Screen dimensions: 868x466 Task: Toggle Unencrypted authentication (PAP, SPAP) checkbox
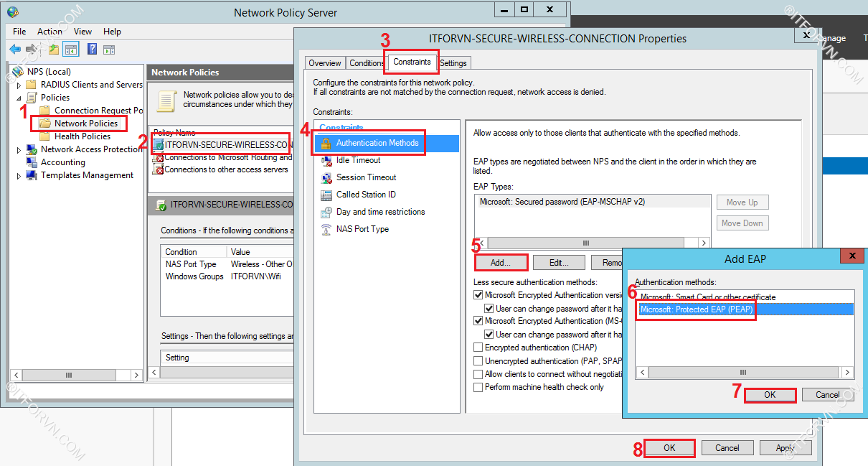[478, 361]
